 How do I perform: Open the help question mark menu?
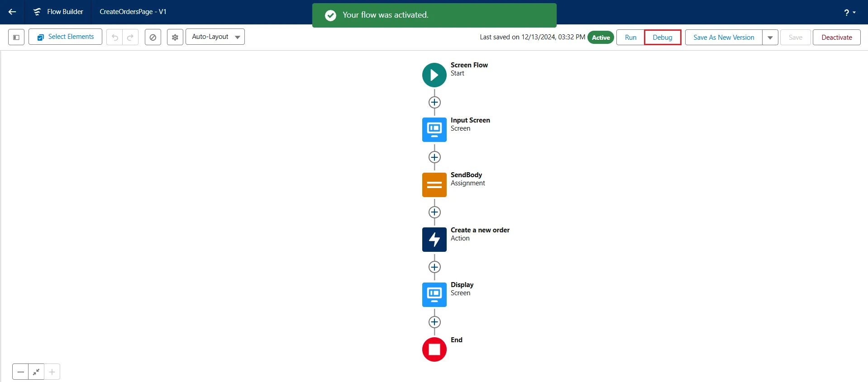click(849, 13)
